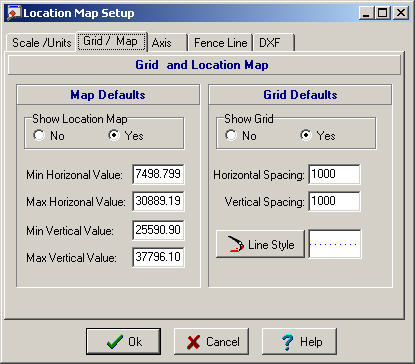Click the Grid and Location Map heading
This screenshot has width=415, height=364.
(204, 65)
